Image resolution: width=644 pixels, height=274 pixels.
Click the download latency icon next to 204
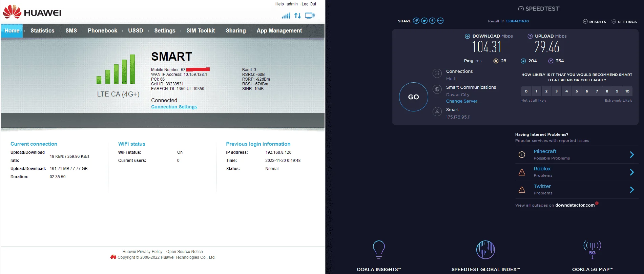tap(523, 61)
